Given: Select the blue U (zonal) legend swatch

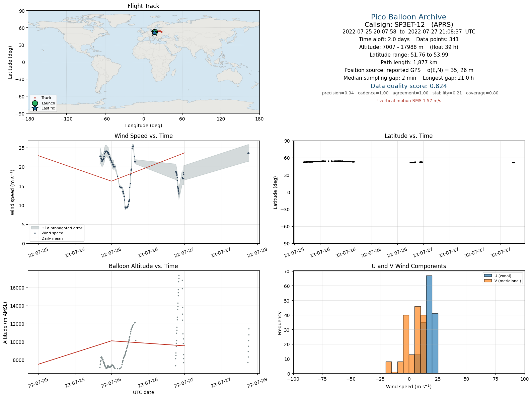Looking at the screenshot, I should pyautogui.click(x=487, y=276).
